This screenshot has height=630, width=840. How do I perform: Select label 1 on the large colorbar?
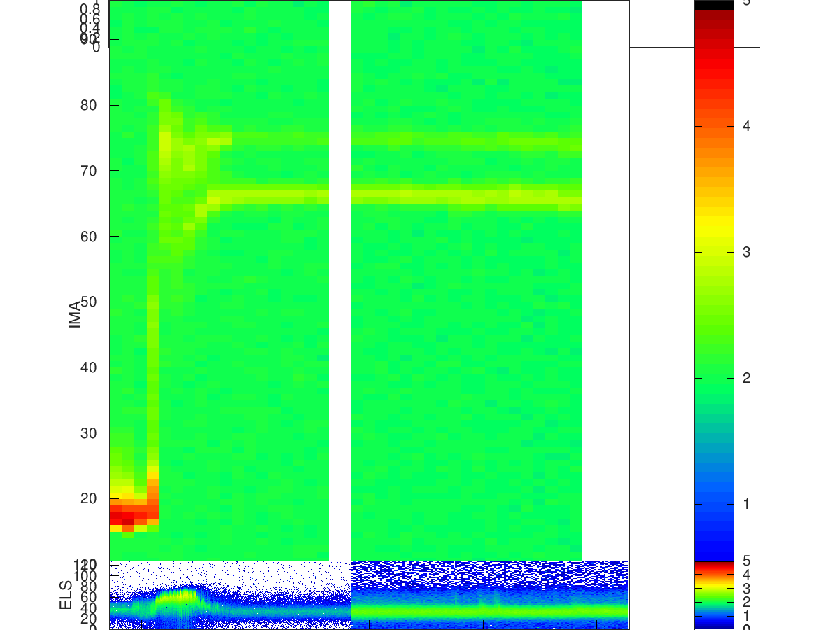[x=746, y=504]
